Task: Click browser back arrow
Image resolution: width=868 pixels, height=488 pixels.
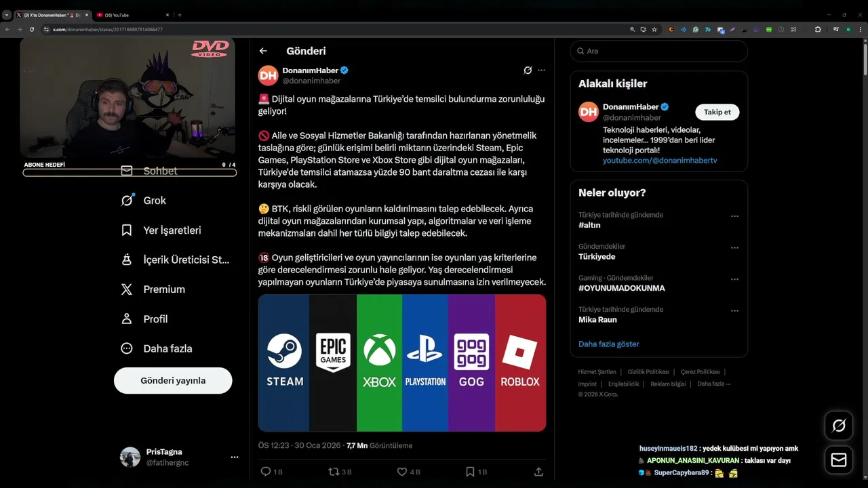Action: tap(7, 30)
